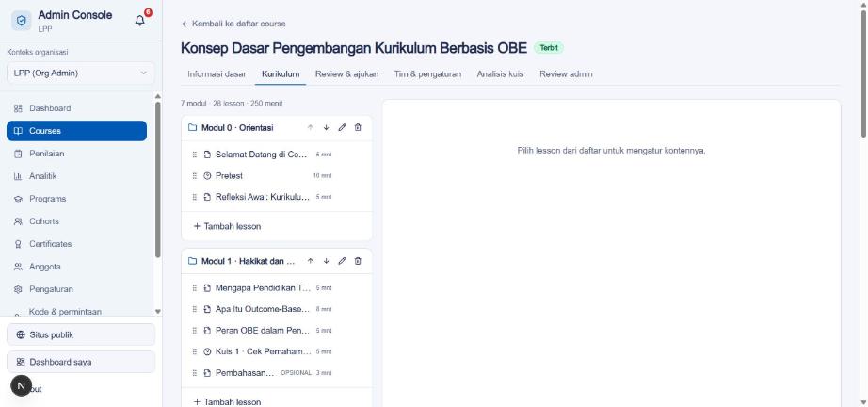
Task: Switch to Kurikulum tab
Action: click(x=281, y=73)
